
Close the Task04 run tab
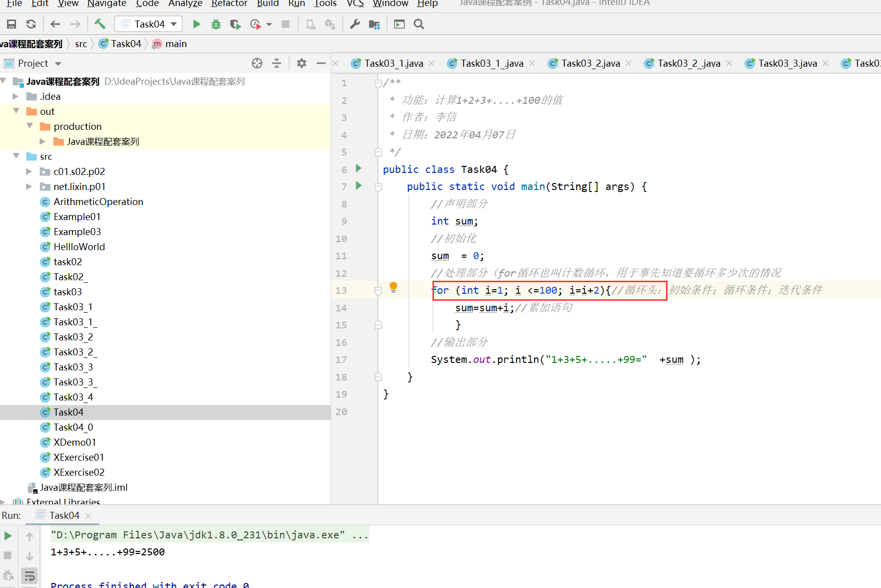coord(88,515)
